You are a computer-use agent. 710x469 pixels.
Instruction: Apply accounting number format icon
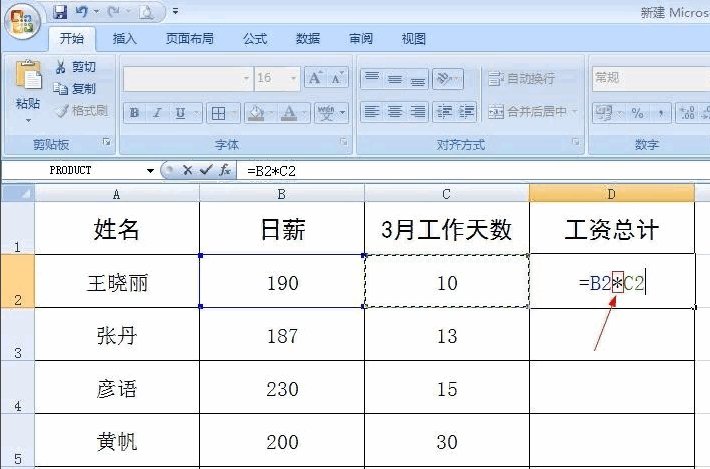coord(604,113)
